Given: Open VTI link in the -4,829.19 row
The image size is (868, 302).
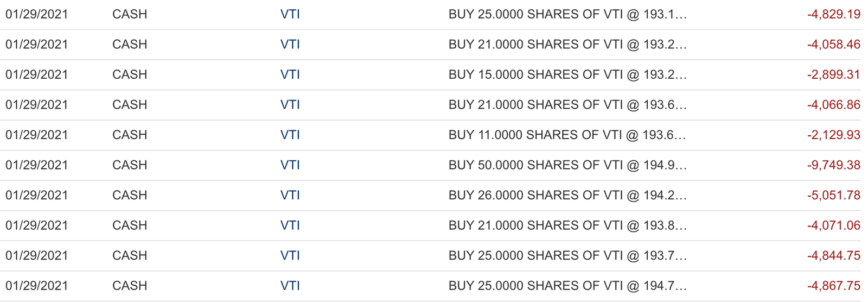Looking at the screenshot, I should [x=290, y=14].
